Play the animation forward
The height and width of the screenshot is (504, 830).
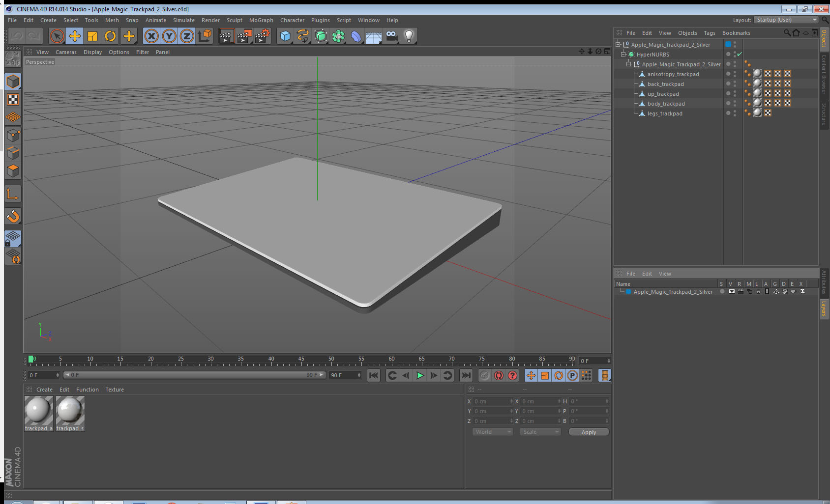(x=420, y=375)
